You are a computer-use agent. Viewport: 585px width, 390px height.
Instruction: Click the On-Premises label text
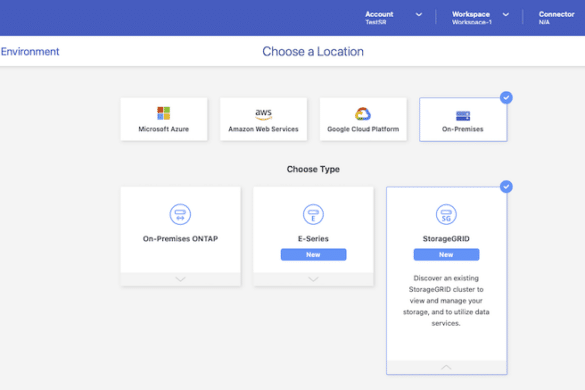[x=463, y=129]
